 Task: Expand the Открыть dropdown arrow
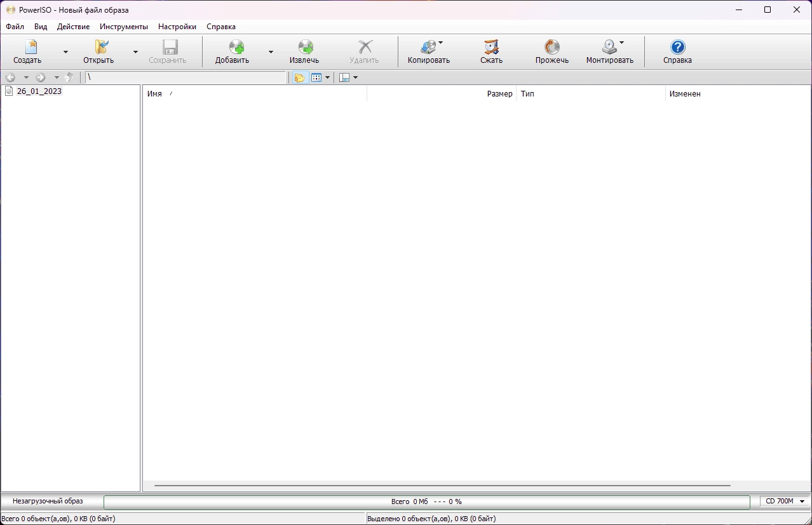[135, 52]
